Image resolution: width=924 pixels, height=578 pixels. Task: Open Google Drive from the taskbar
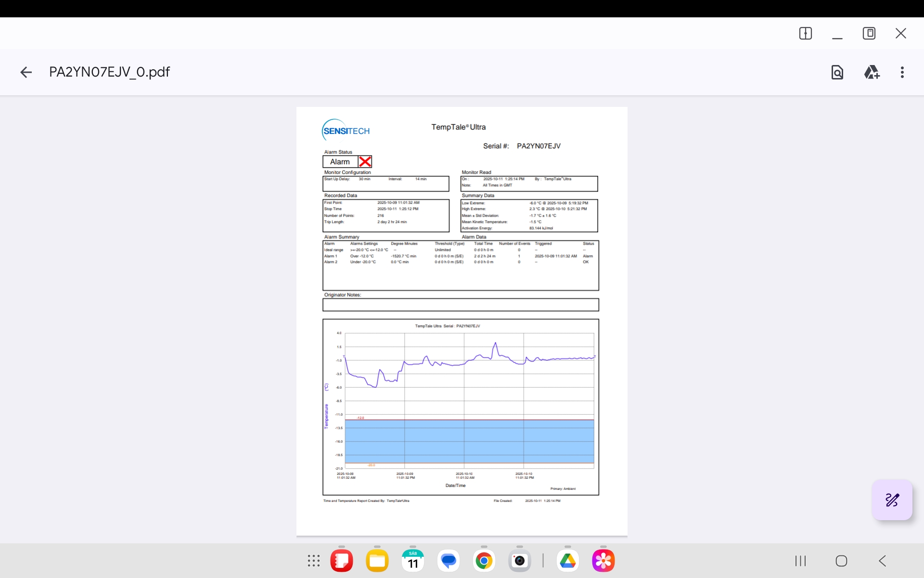tap(568, 561)
